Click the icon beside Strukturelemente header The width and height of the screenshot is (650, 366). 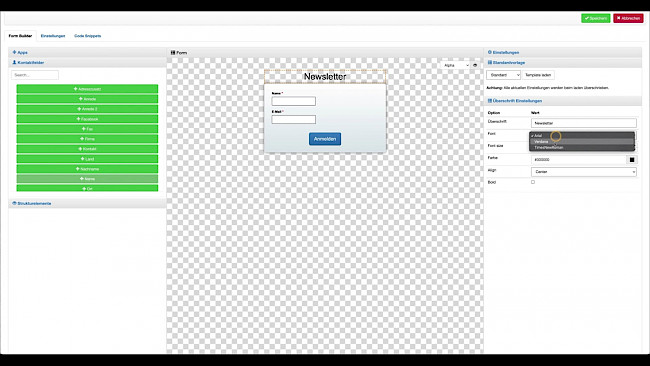pos(15,203)
